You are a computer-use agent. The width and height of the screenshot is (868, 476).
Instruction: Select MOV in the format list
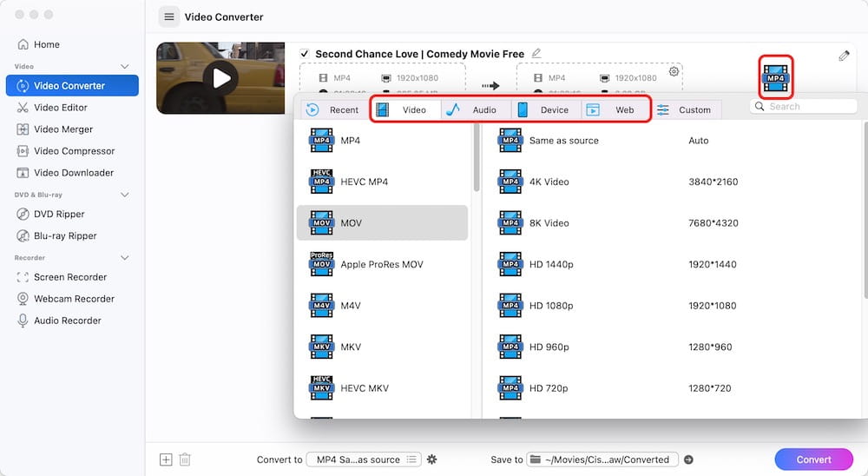[x=383, y=222]
